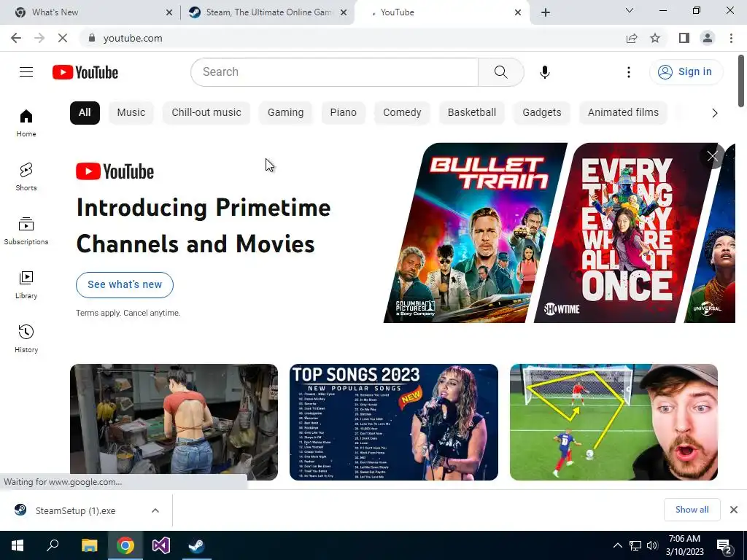Open the volume control in system tray
The image size is (747, 560).
[x=652, y=545]
